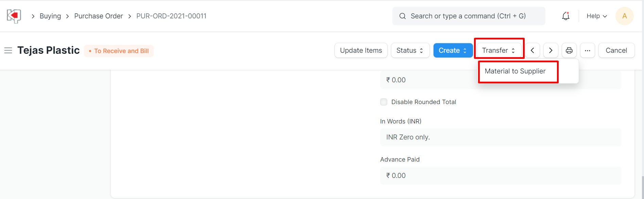Viewport: 644px width, 199px height.
Task: Enable Disable Rounded Total checkbox
Action: pos(384,102)
